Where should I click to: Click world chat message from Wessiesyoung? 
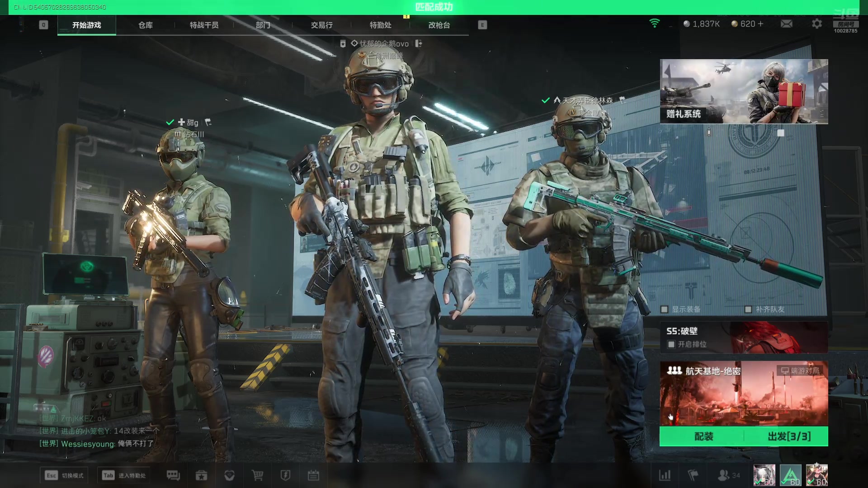[97, 444]
